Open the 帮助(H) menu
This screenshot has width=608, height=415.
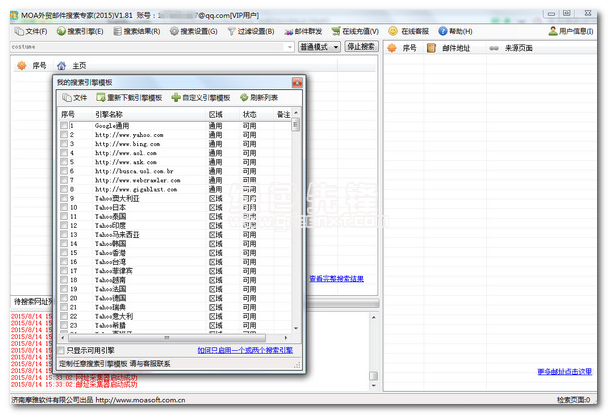(455, 31)
